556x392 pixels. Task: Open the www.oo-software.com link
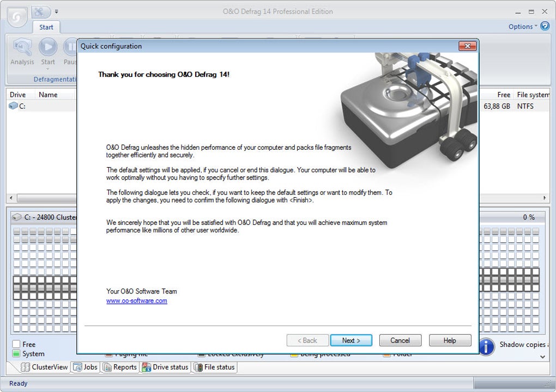(x=136, y=301)
